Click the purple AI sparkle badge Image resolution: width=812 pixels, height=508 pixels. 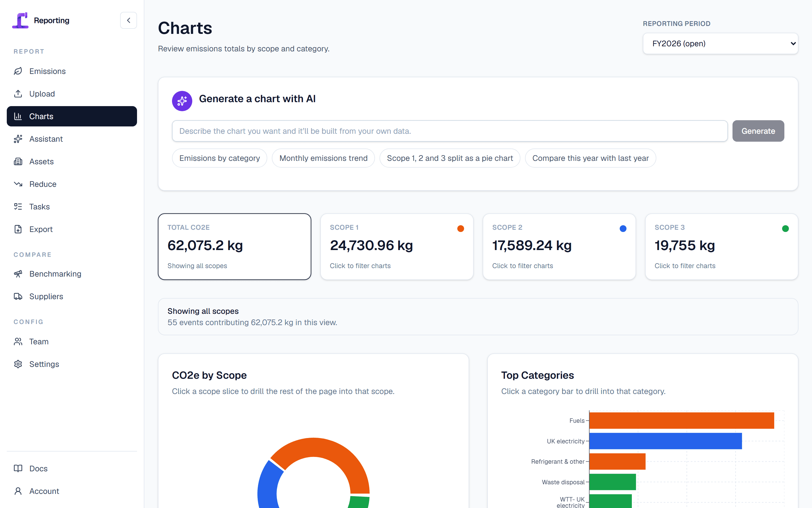(182, 101)
